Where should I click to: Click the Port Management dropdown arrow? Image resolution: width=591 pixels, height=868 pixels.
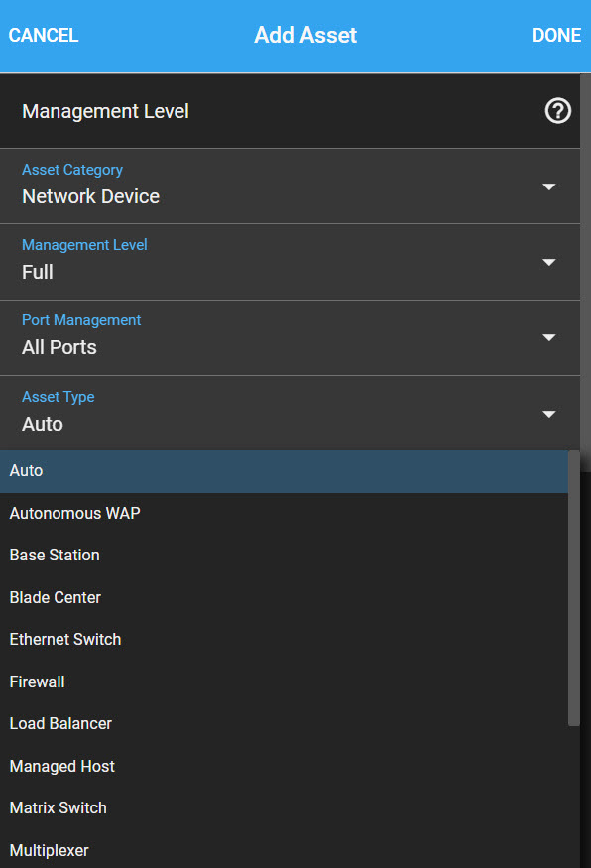click(549, 337)
